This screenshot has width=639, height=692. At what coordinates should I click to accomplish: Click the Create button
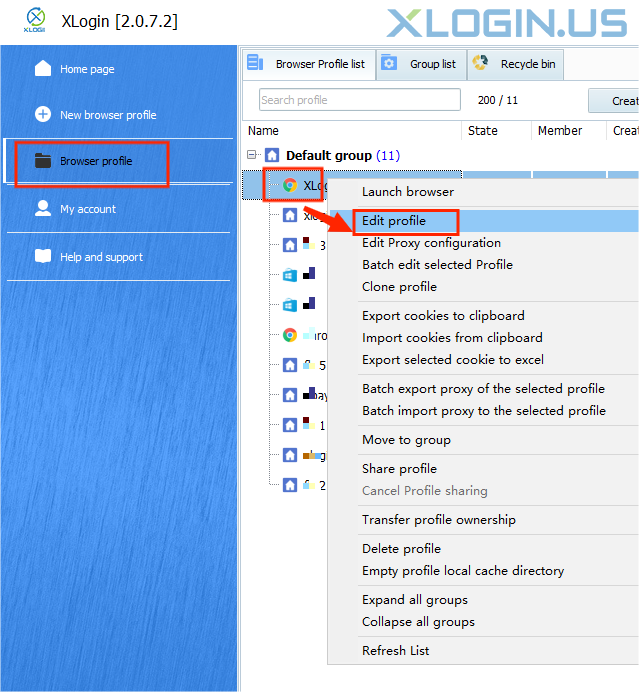point(614,101)
